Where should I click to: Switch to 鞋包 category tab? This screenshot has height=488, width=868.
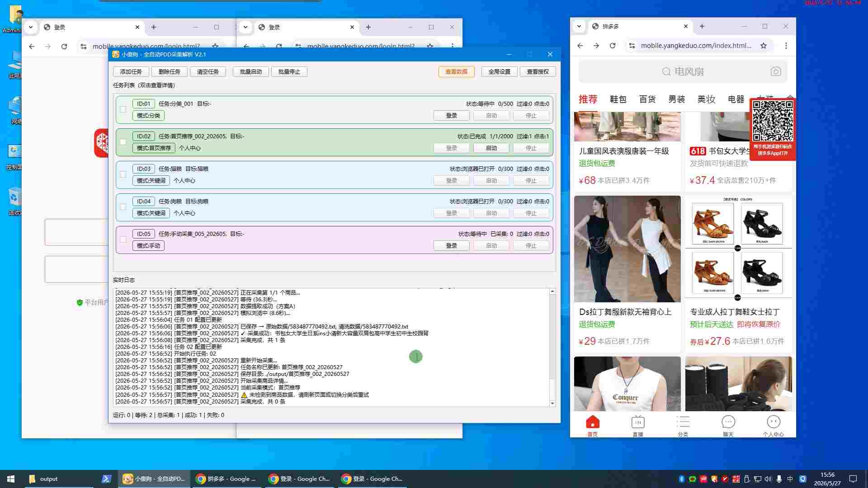coord(618,99)
